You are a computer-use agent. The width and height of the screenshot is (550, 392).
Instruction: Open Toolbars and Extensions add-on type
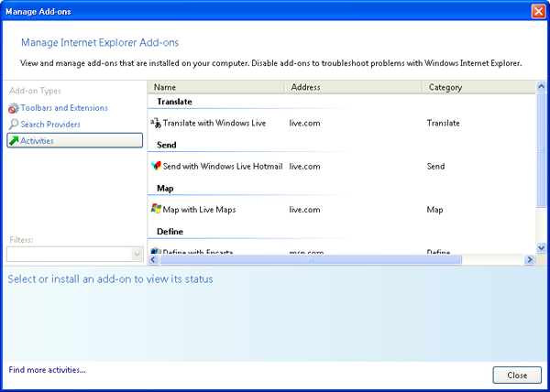point(64,108)
